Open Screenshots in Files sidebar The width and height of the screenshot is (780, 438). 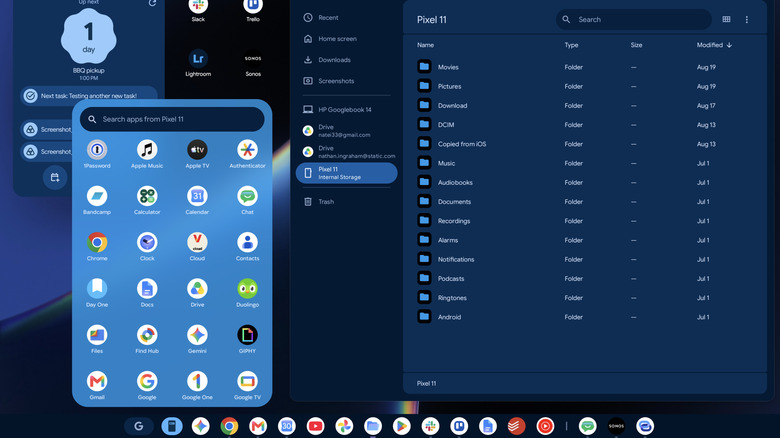(x=346, y=81)
